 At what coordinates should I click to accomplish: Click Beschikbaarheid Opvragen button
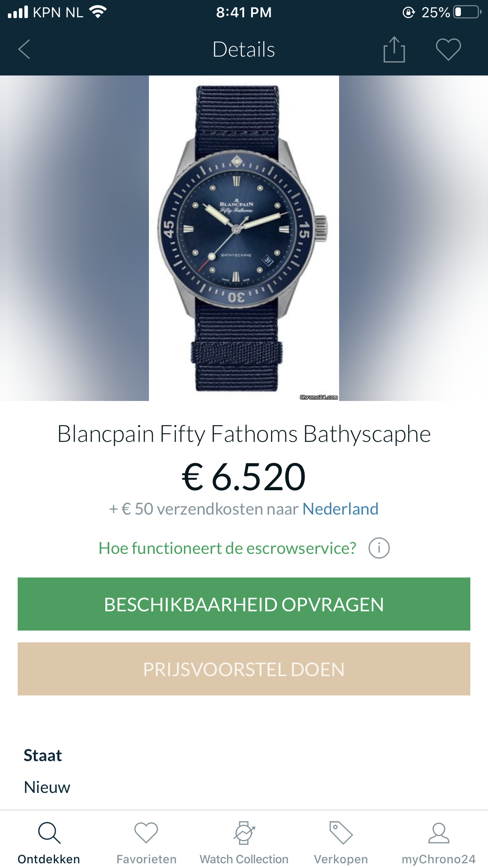click(x=244, y=604)
